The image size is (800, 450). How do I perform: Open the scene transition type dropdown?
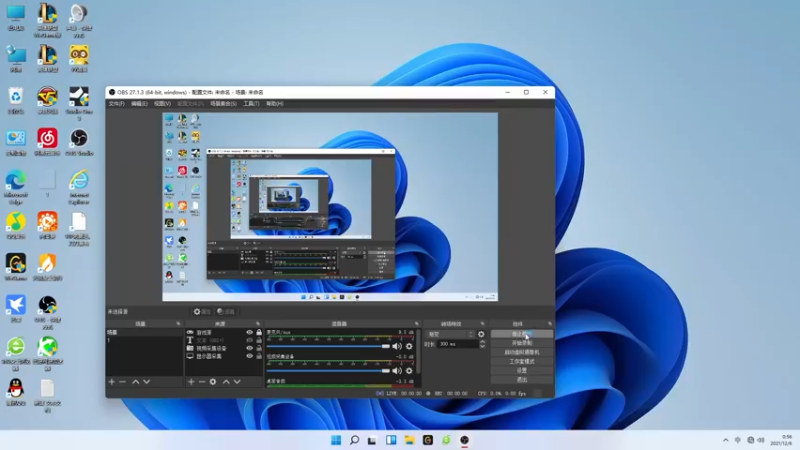click(449, 333)
